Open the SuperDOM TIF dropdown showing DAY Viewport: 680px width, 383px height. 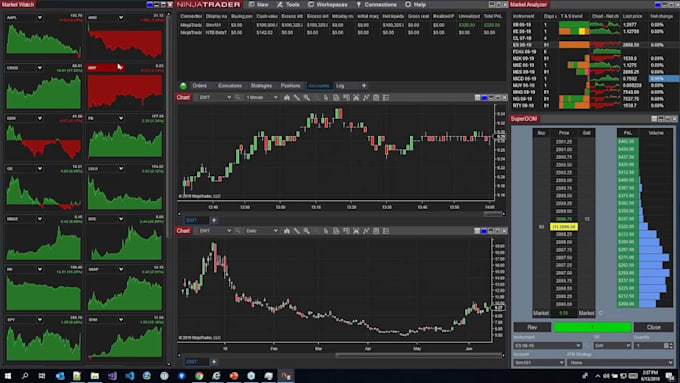coord(612,346)
